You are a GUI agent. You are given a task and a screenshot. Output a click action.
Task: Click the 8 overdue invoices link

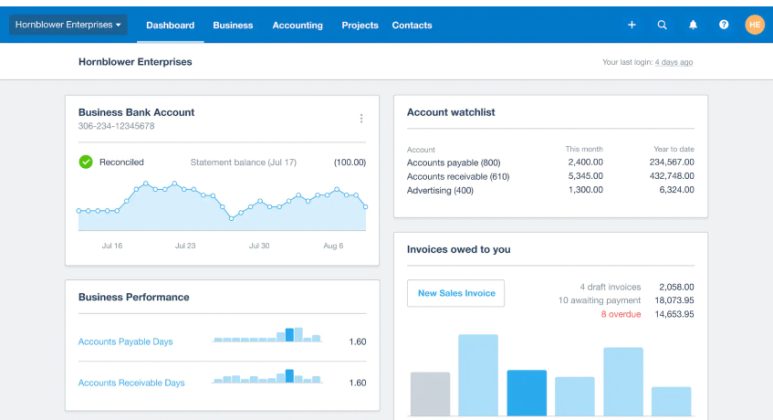619,314
